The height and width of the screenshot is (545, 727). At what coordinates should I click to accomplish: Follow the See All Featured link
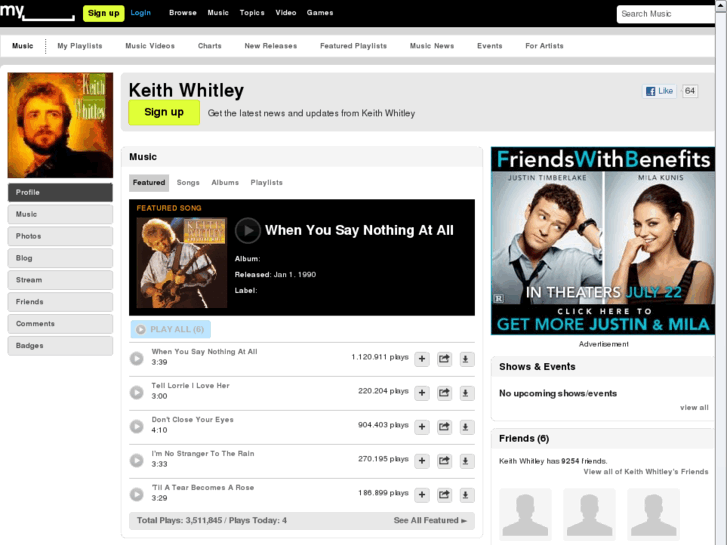(x=430, y=520)
